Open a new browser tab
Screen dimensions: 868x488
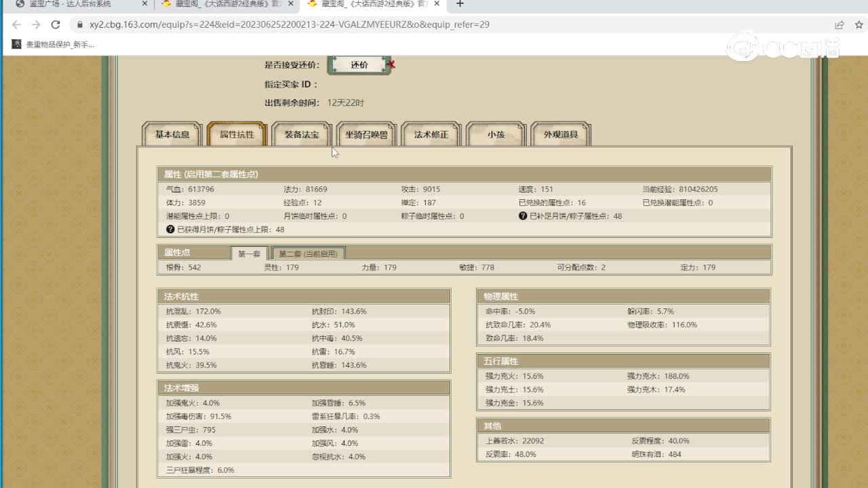coord(460,4)
